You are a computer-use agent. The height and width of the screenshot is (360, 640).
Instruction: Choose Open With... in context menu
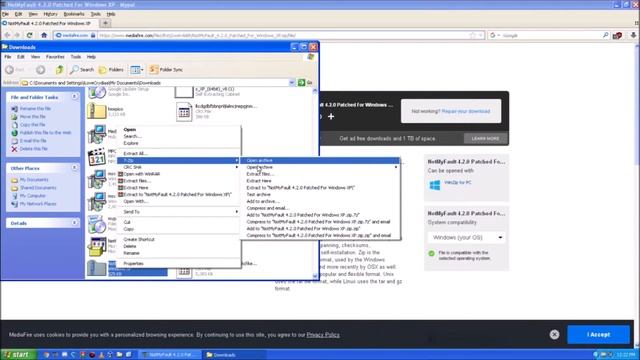[x=179, y=201]
